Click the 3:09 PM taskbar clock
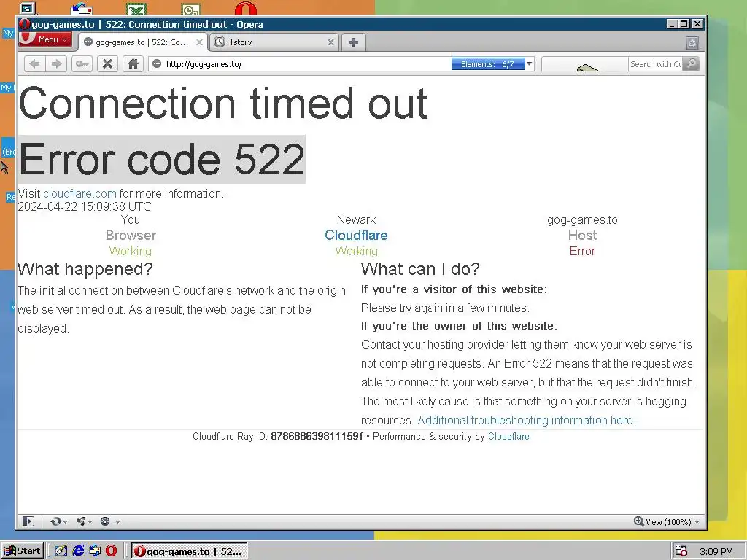 pos(716,551)
